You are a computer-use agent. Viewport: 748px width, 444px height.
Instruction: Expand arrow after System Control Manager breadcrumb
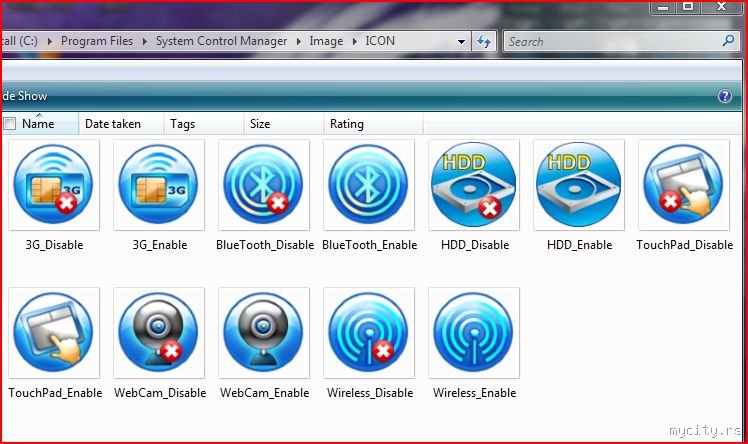point(299,41)
